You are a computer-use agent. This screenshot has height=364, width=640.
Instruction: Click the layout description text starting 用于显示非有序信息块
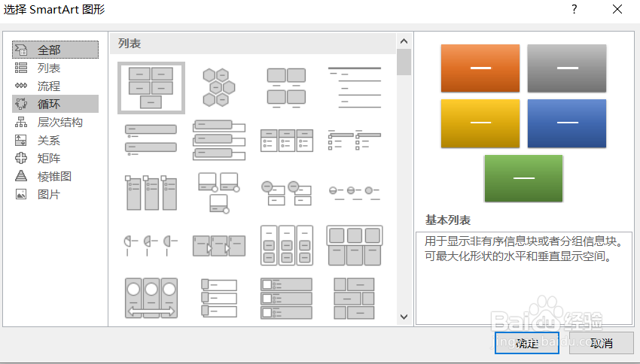(x=525, y=249)
